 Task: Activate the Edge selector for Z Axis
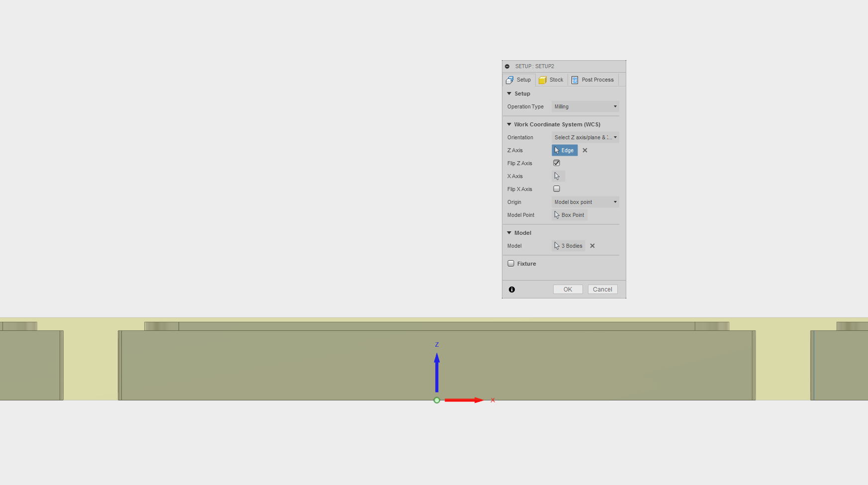point(565,150)
